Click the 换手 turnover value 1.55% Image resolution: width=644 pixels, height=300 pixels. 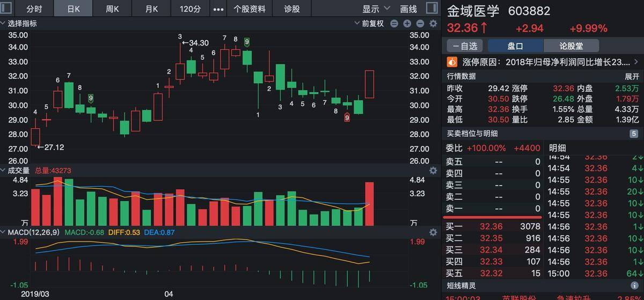coord(563,109)
